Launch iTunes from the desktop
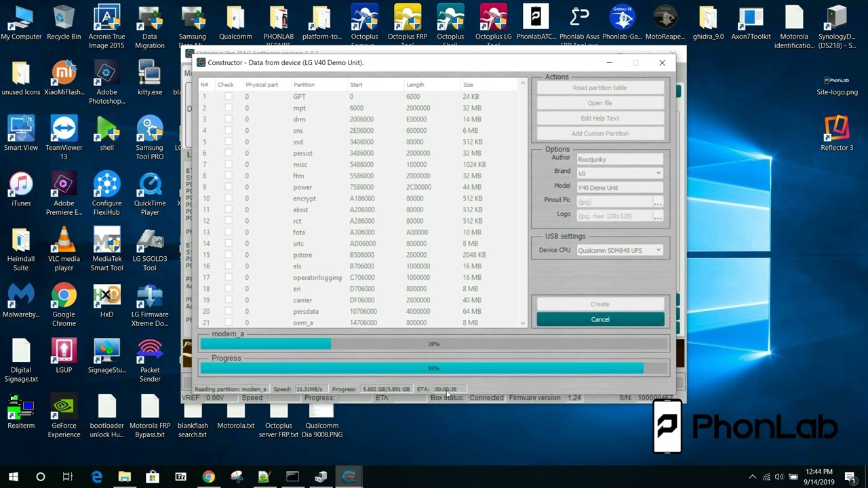 pyautogui.click(x=21, y=189)
